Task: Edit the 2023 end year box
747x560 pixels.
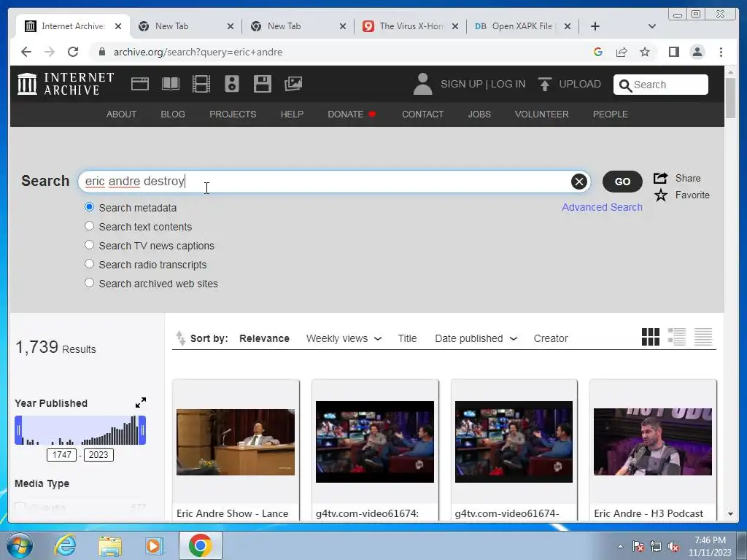Action: pos(98,455)
